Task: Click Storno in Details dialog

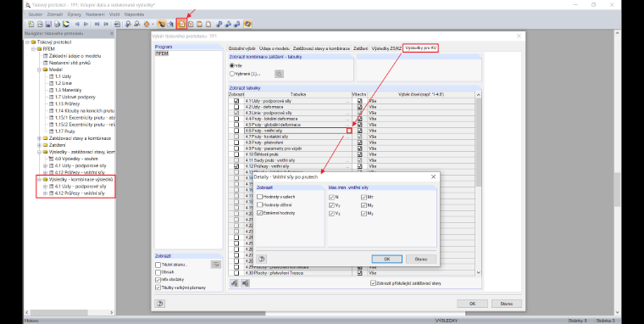Action: pos(421,259)
